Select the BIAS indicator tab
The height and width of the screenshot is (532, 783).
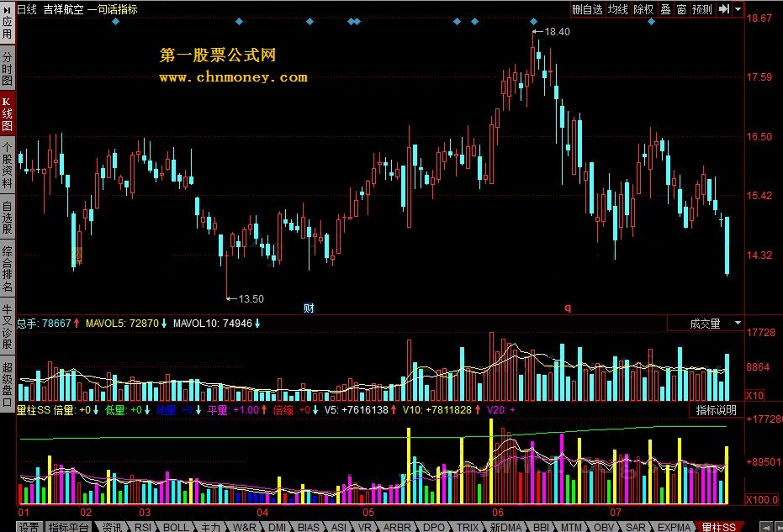pos(308,527)
